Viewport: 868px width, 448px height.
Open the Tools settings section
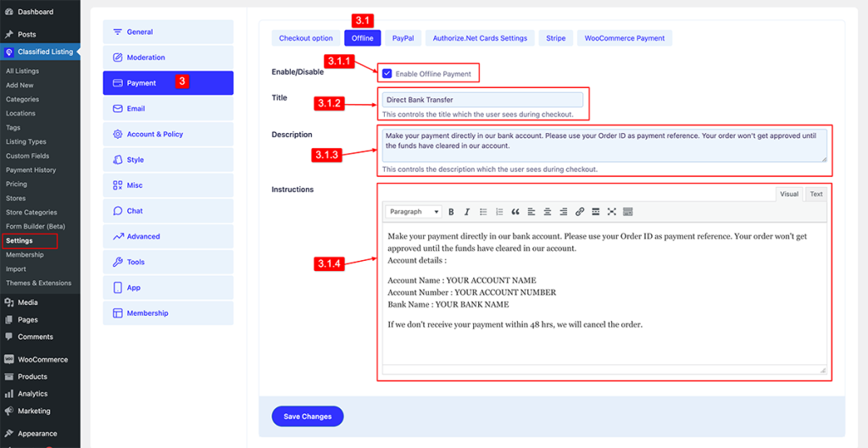point(169,263)
